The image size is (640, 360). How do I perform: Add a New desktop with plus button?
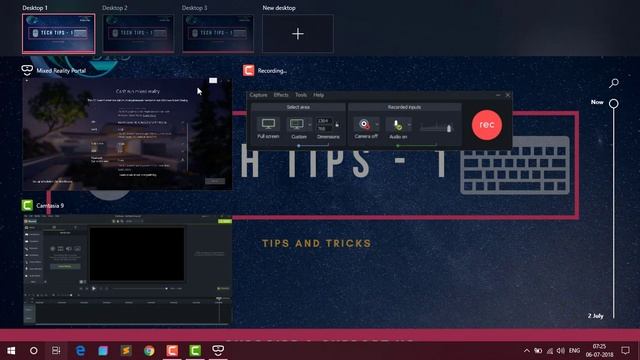298,33
